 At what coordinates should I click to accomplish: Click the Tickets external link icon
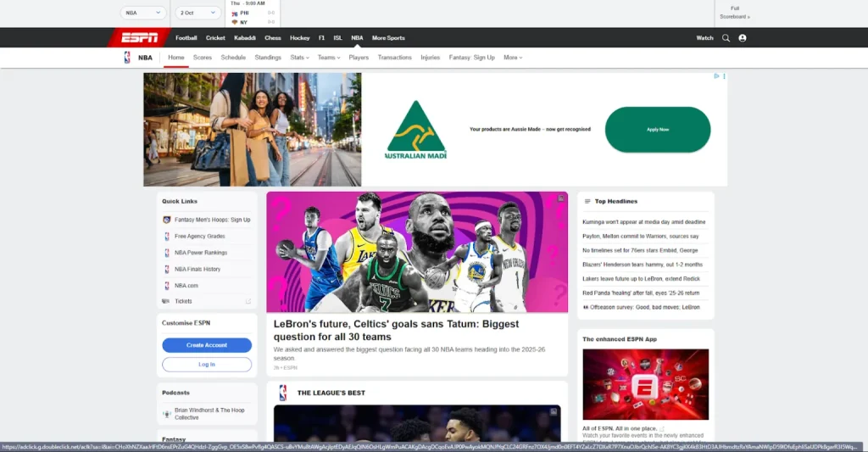click(248, 301)
